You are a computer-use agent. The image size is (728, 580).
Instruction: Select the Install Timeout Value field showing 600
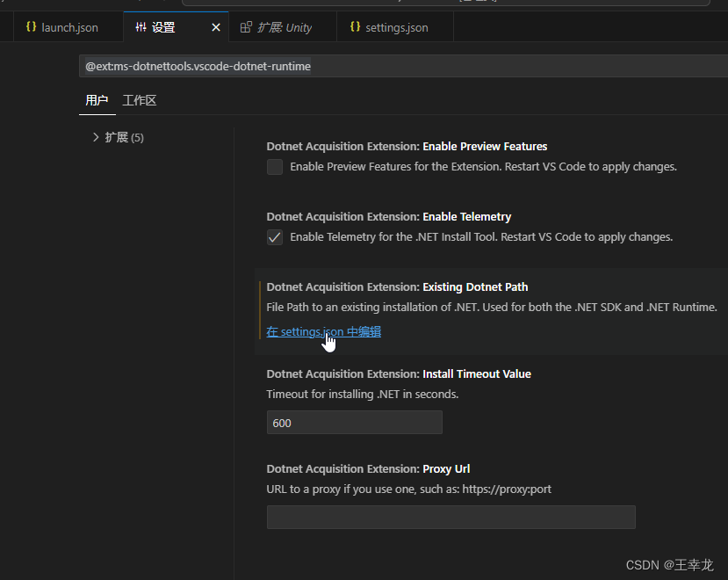[x=354, y=422]
